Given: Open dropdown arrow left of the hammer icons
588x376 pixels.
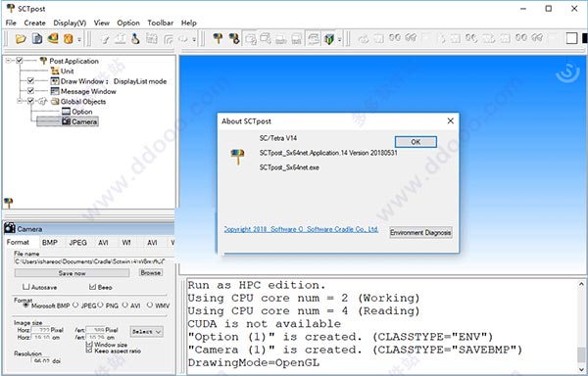Looking at the screenshot, I should point(193,39).
